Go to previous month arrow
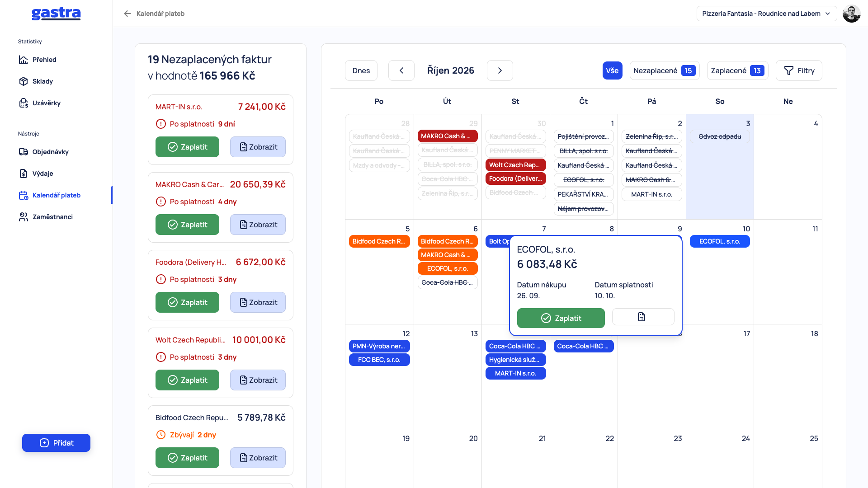Screen dimensions: 868x488 (x=401, y=70)
